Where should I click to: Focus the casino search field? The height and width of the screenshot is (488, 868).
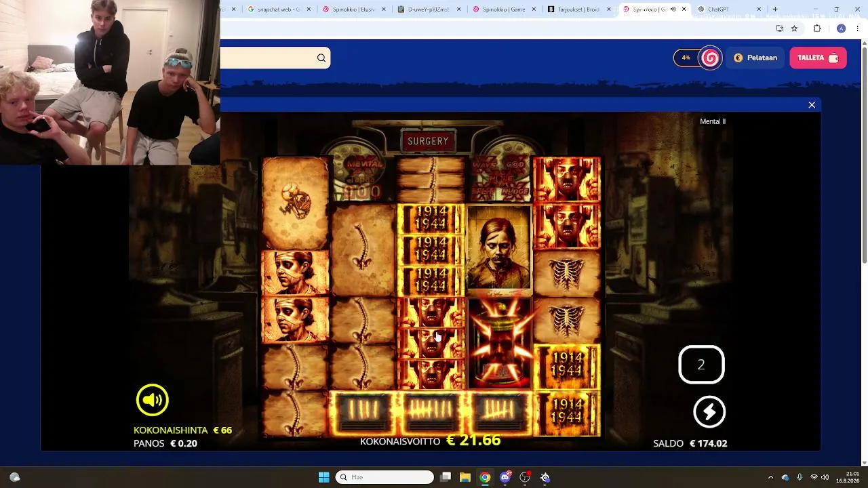coord(275,58)
